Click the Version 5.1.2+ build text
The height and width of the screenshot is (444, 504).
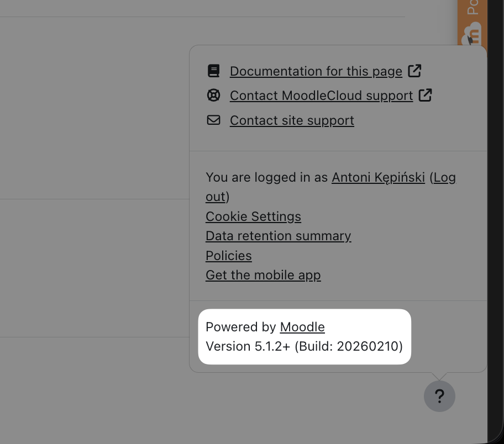tap(304, 346)
